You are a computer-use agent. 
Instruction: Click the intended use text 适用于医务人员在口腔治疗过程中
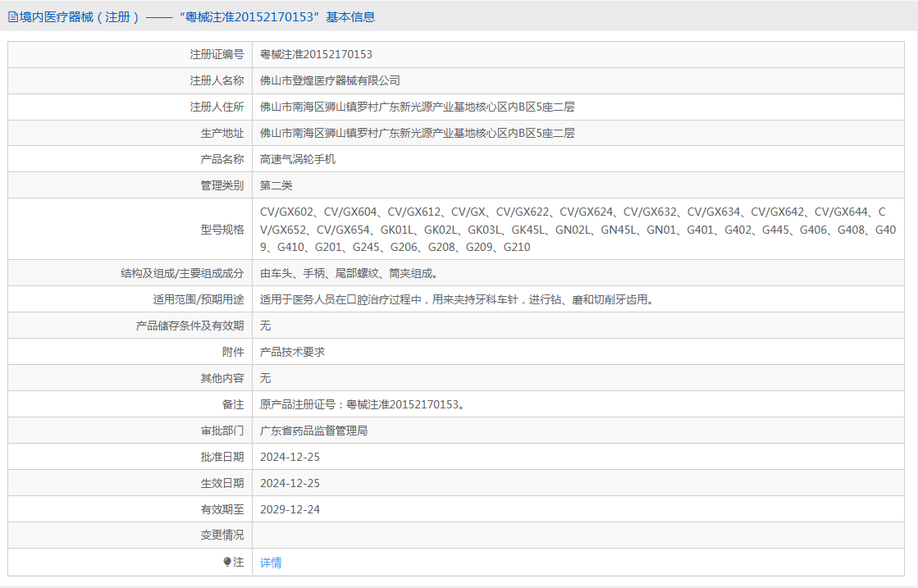pyautogui.click(x=457, y=299)
